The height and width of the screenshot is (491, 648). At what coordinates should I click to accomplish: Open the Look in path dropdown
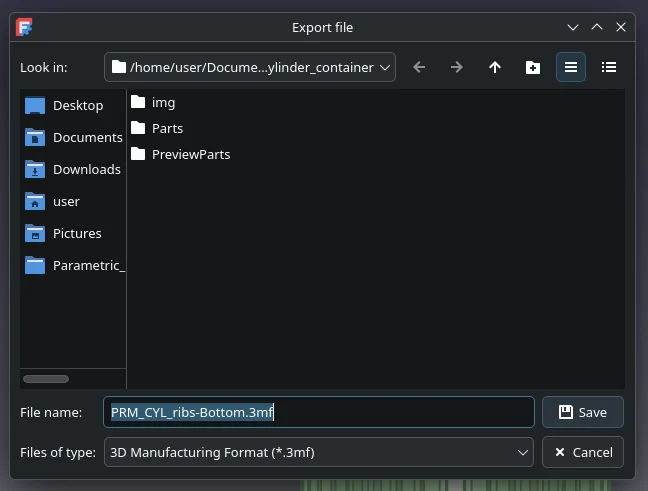(x=250, y=67)
